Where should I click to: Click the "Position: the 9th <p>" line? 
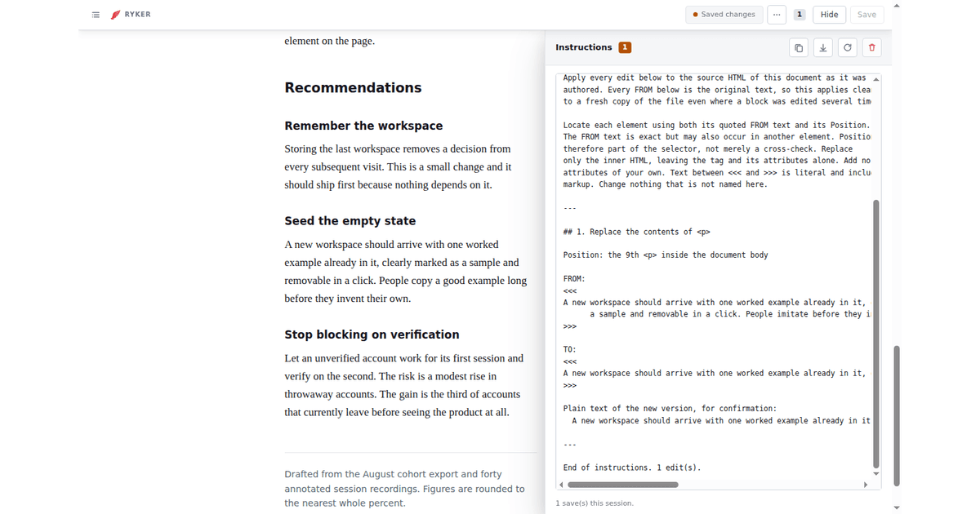point(666,255)
